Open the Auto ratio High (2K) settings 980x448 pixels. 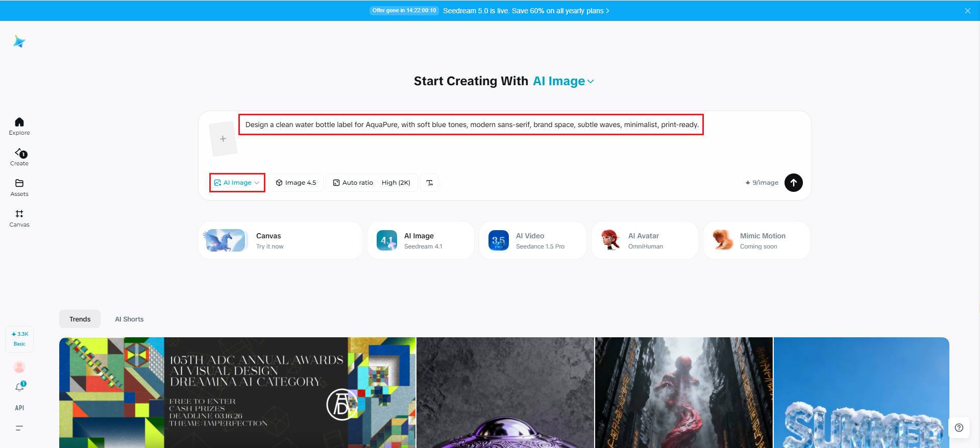[x=372, y=183]
